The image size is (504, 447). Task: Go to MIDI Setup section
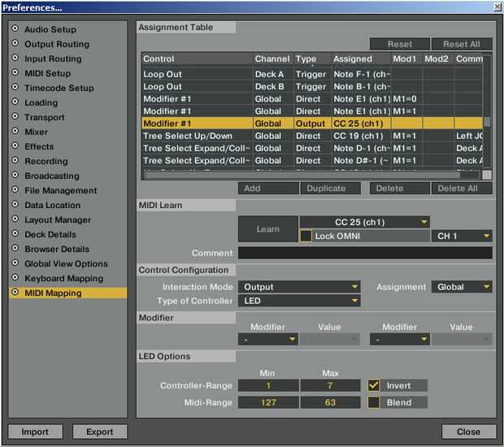(48, 73)
